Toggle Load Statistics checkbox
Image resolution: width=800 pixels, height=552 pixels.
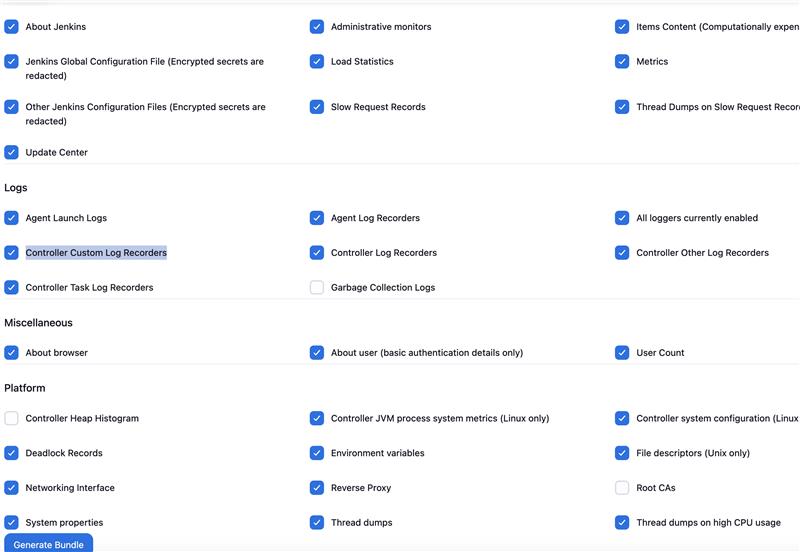[x=317, y=61]
